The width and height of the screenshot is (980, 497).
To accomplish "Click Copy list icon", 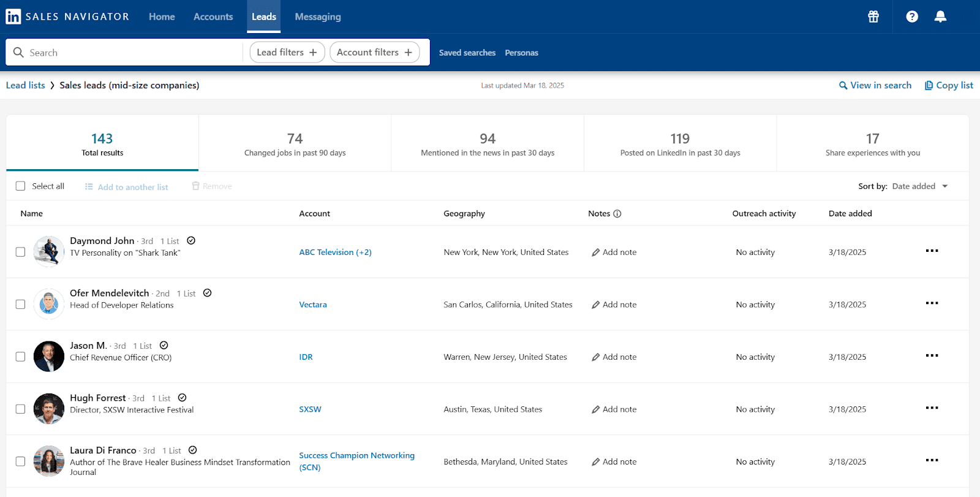I will 929,86.
